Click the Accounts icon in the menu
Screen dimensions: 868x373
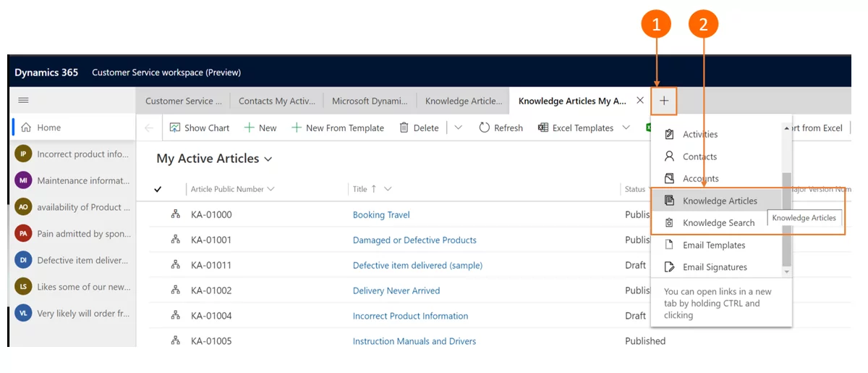pyautogui.click(x=669, y=178)
